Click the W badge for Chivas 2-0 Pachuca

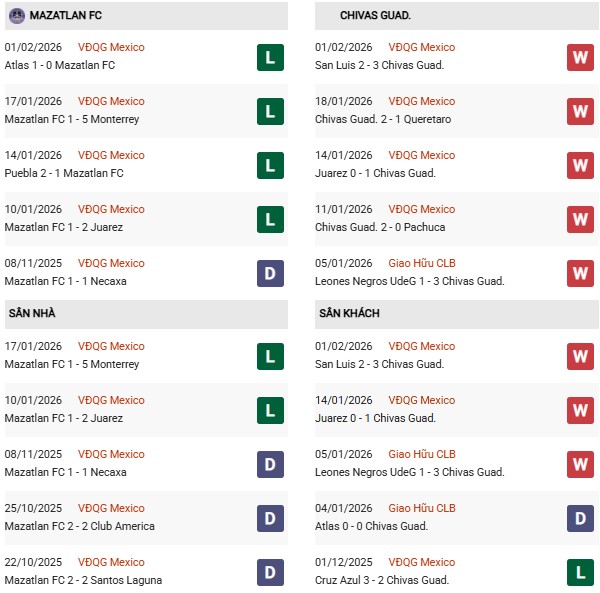point(580,219)
